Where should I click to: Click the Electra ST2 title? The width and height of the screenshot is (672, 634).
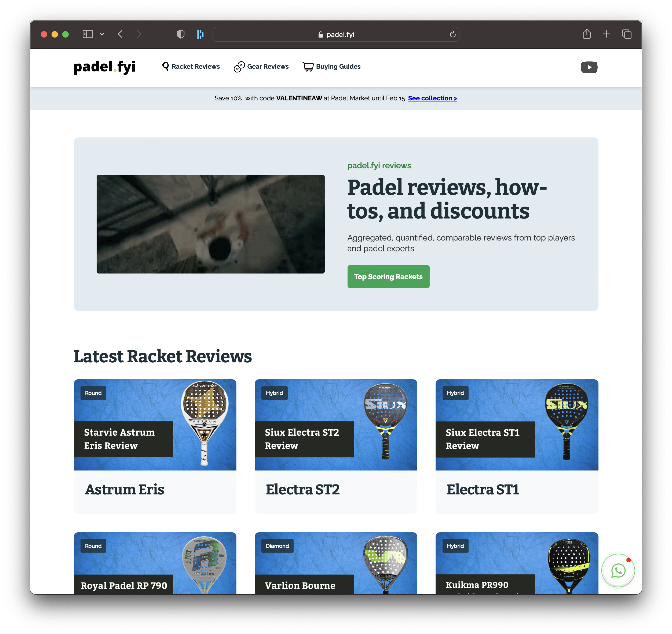pyautogui.click(x=302, y=490)
